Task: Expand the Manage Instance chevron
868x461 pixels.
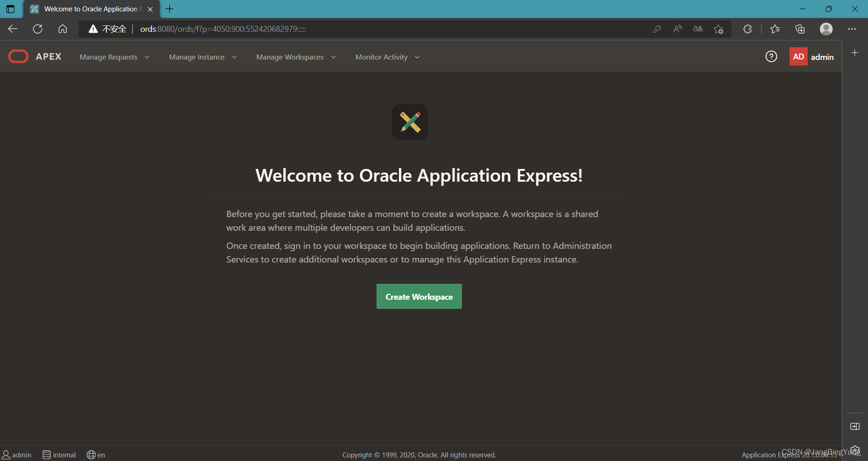Action: pyautogui.click(x=234, y=57)
